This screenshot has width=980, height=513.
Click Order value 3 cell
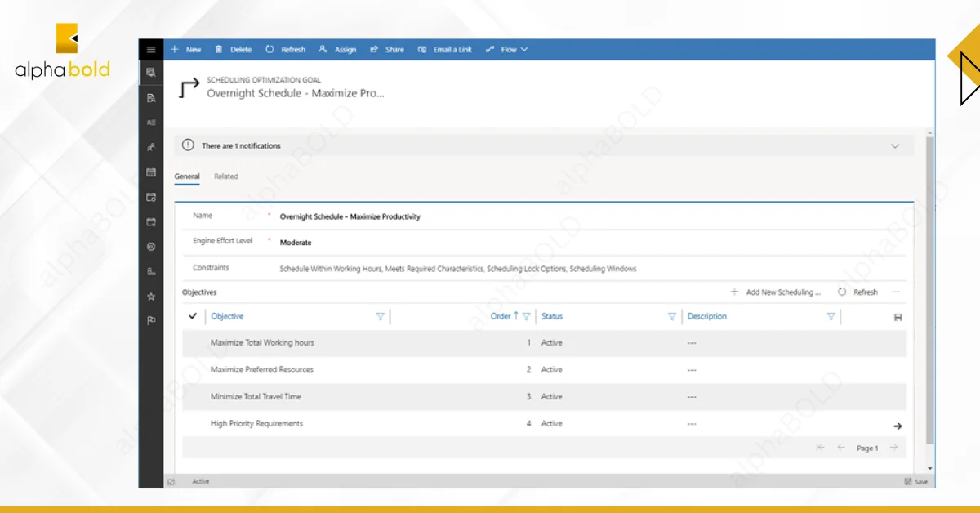tap(528, 397)
